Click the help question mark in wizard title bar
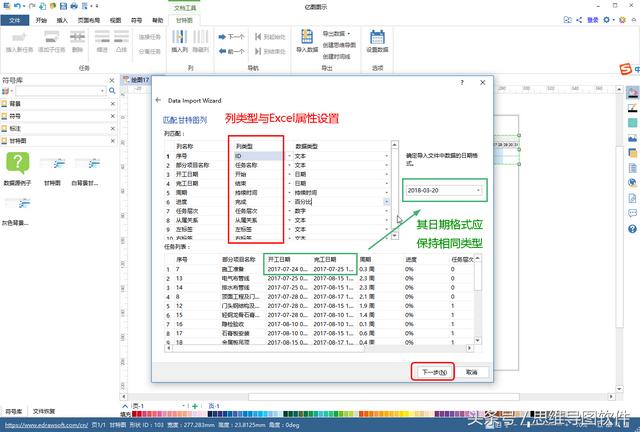 (x=462, y=82)
